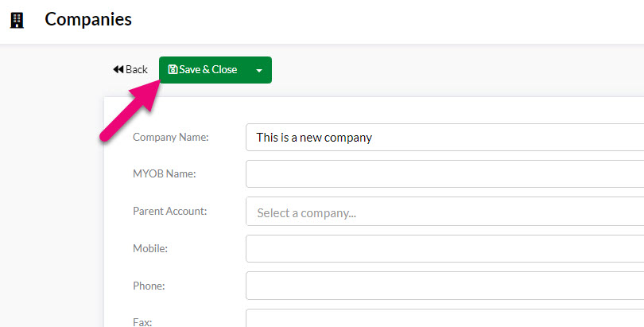Click into the MYOB Name field
Screen dimensions: 644x327
[444, 173]
